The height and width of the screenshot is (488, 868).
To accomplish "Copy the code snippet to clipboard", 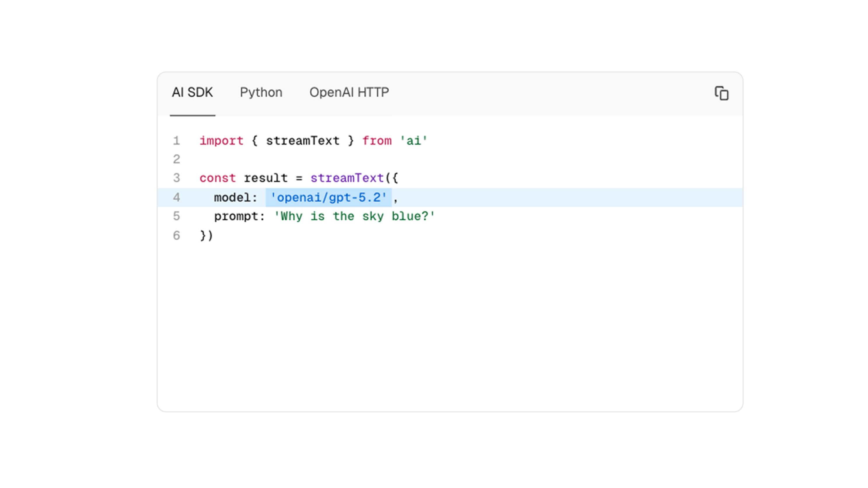I will (721, 93).
